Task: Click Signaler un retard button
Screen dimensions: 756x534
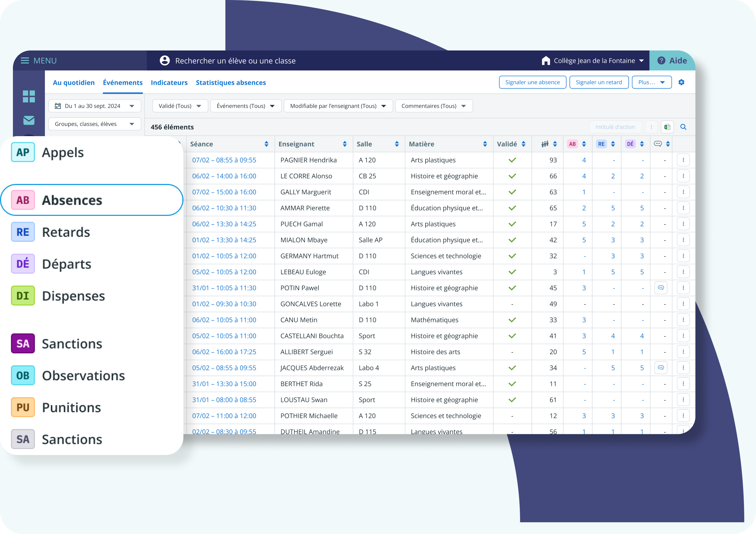Action: (x=599, y=82)
